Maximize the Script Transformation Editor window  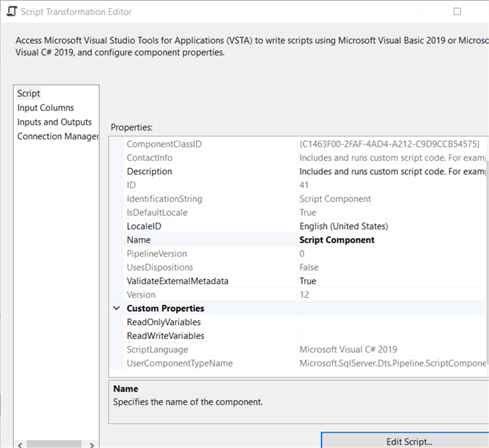pyautogui.click(x=456, y=12)
